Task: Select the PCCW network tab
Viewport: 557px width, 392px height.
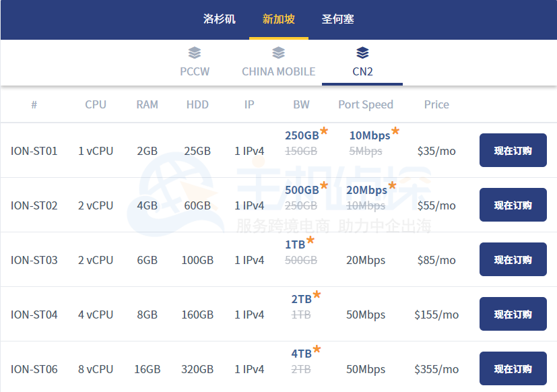Action: (195, 71)
